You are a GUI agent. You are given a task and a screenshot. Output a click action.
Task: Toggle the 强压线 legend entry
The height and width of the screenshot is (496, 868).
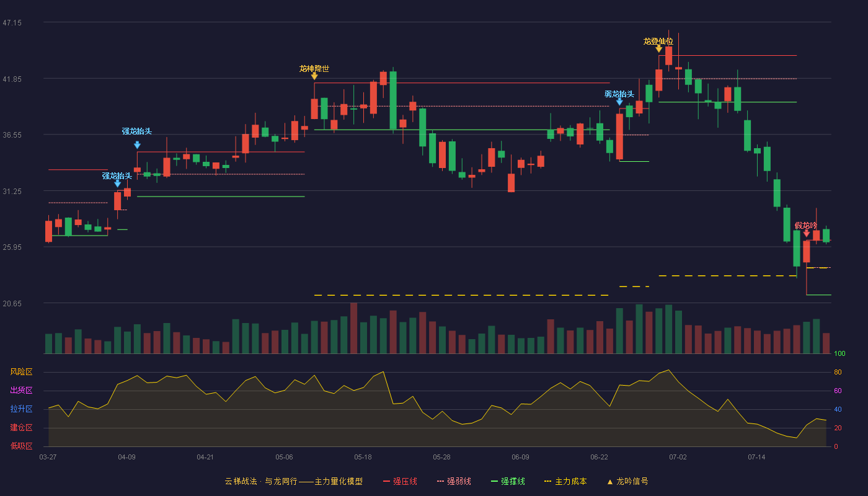point(400,481)
